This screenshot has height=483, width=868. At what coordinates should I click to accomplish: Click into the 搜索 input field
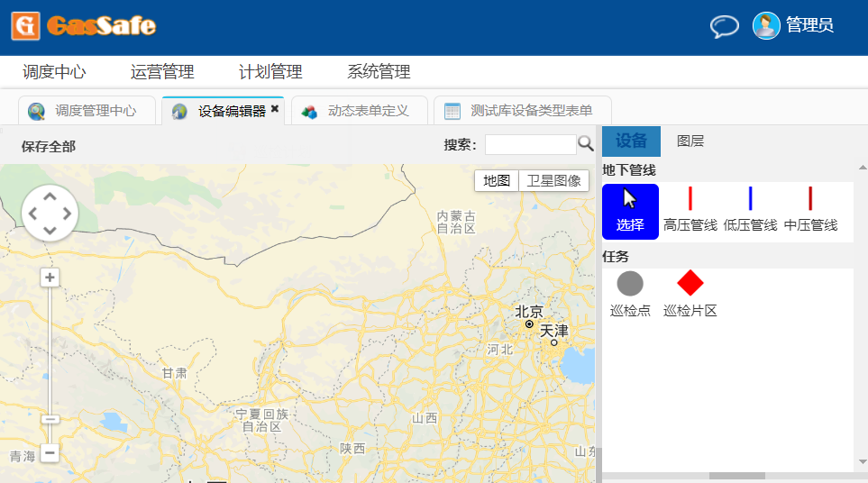pyautogui.click(x=530, y=144)
